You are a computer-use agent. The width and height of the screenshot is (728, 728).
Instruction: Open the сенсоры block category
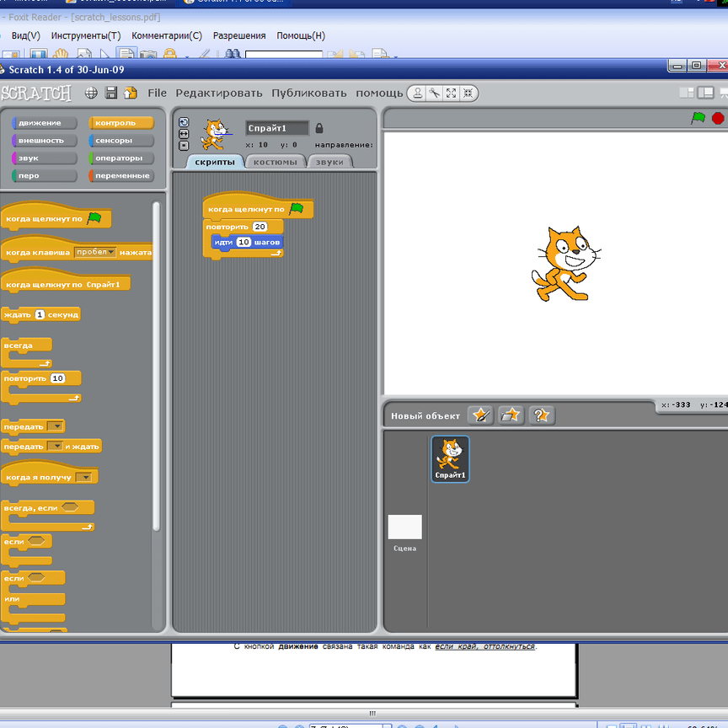[120, 141]
